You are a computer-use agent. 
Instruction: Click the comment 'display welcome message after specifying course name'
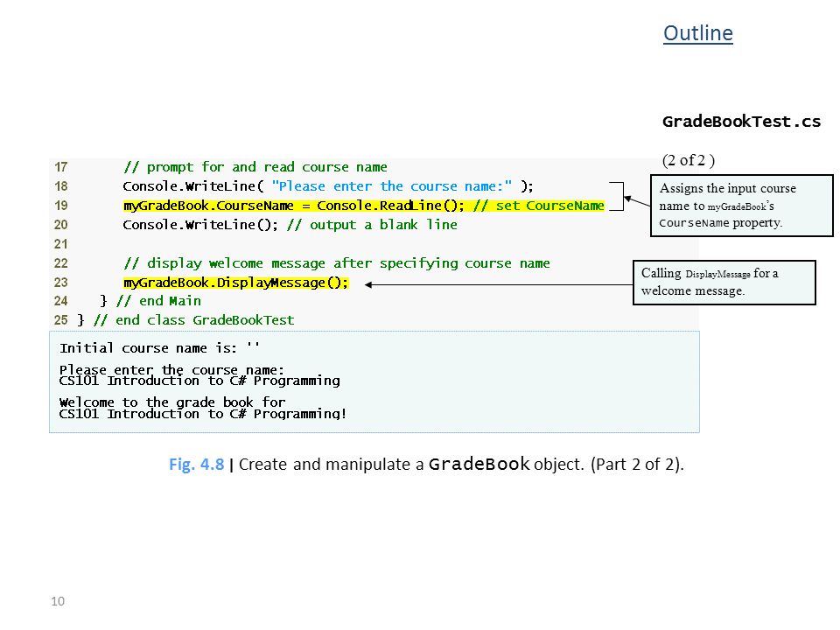[336, 263]
